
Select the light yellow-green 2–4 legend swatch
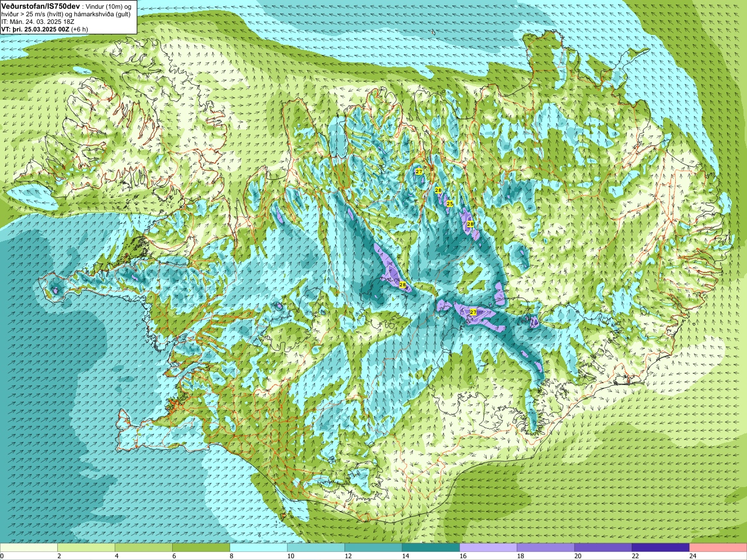tap(86, 548)
